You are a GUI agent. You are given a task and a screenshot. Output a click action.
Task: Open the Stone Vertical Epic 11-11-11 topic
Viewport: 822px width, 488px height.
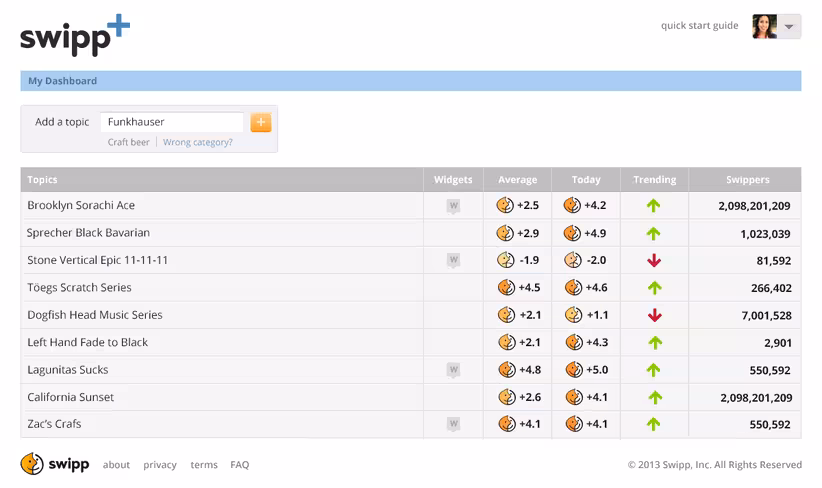98,260
